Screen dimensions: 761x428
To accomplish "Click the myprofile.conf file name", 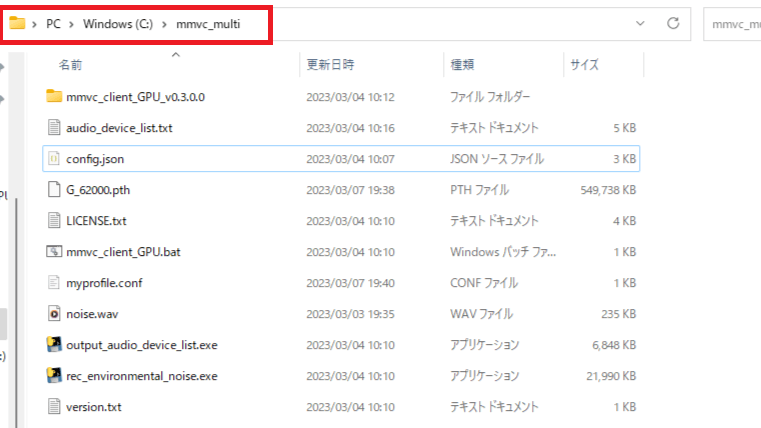I will (x=104, y=283).
